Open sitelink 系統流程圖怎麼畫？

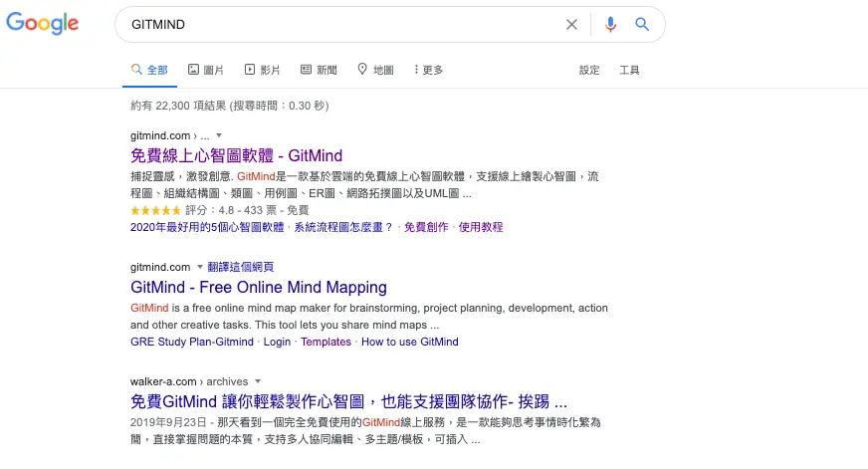[343, 227]
